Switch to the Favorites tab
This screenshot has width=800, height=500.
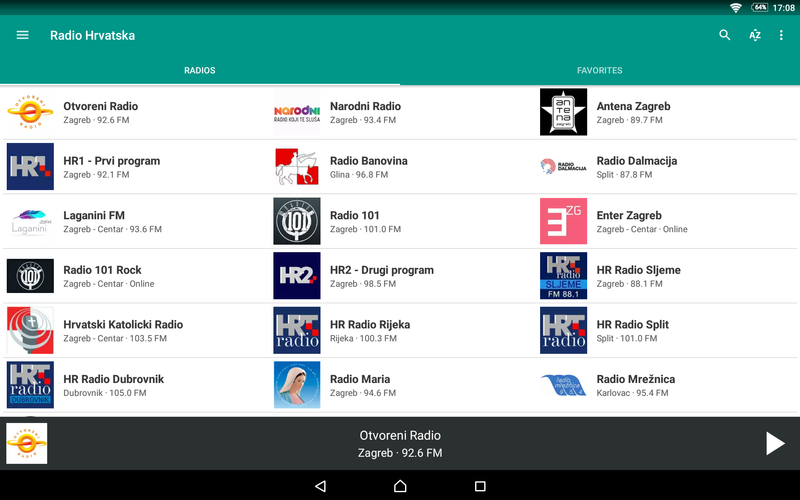[x=600, y=70]
